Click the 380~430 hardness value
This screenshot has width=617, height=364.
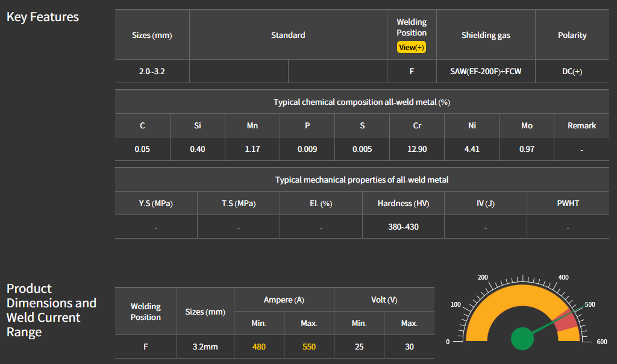coord(403,227)
